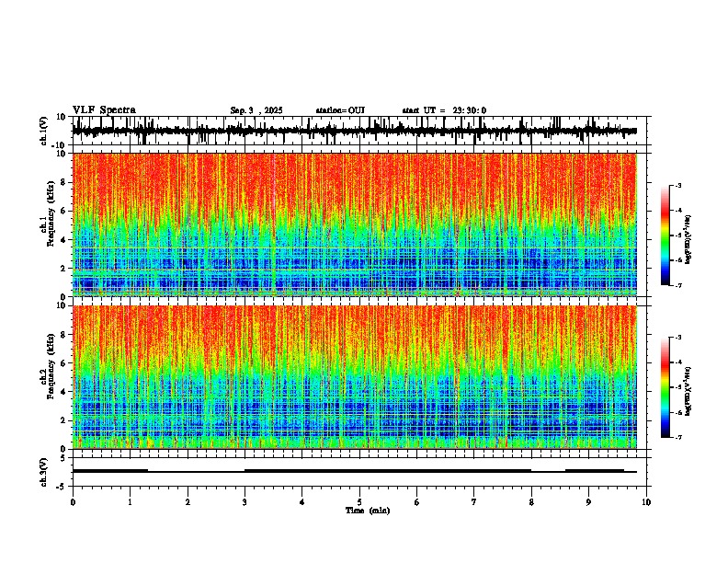Click the ch.1 color scale log(PSD) unit label
The width and height of the screenshot is (728, 563).
(688, 240)
